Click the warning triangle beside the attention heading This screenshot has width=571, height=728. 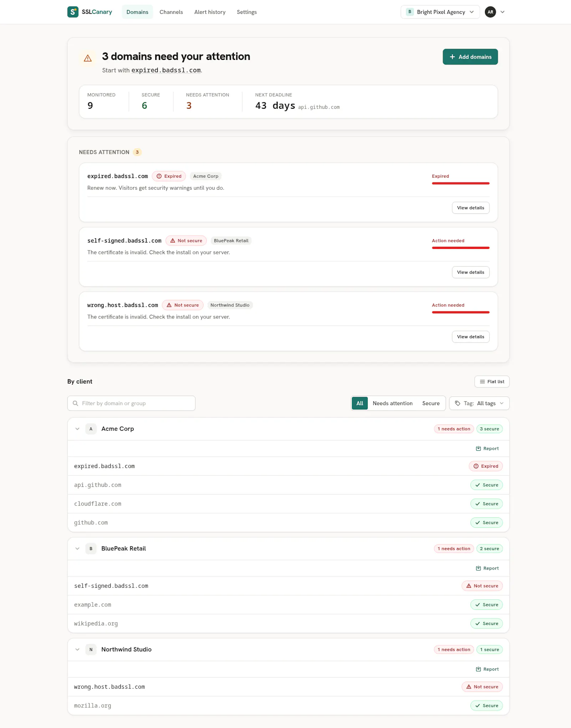point(88,58)
